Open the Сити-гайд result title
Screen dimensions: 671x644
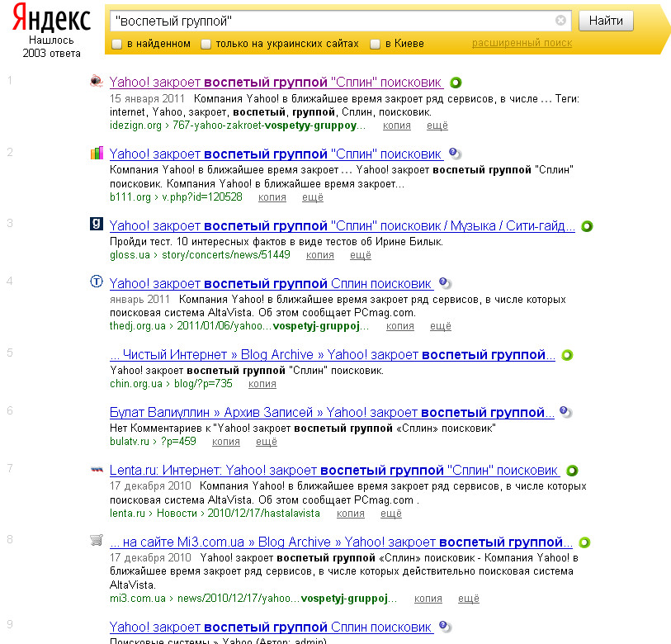(343, 225)
